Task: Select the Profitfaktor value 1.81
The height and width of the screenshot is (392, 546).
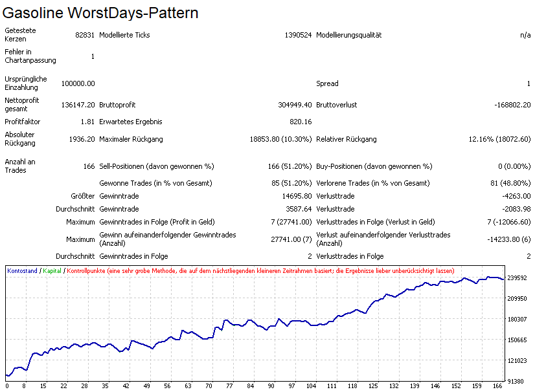Action: 87,122
